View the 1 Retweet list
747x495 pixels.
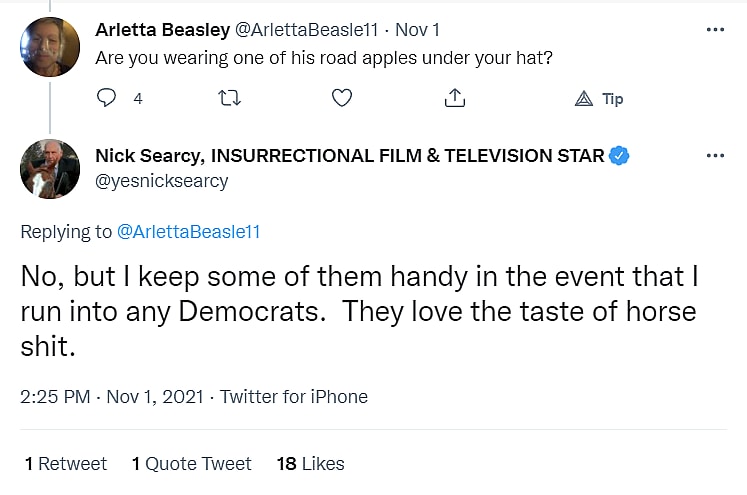(x=66, y=464)
